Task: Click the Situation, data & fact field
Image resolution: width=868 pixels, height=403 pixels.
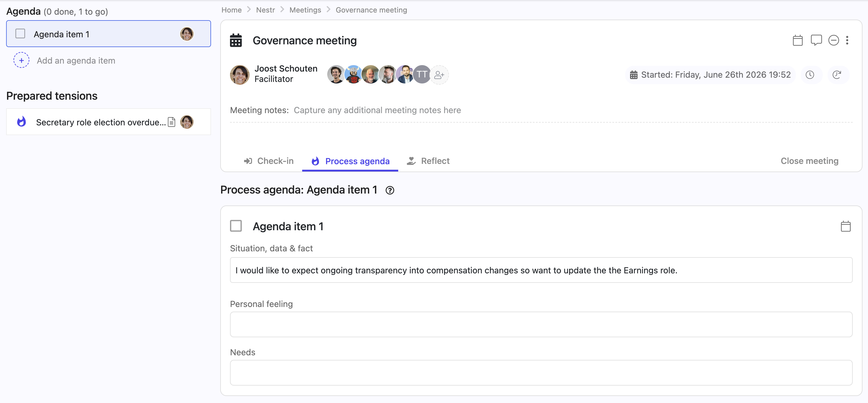Action: [541, 270]
